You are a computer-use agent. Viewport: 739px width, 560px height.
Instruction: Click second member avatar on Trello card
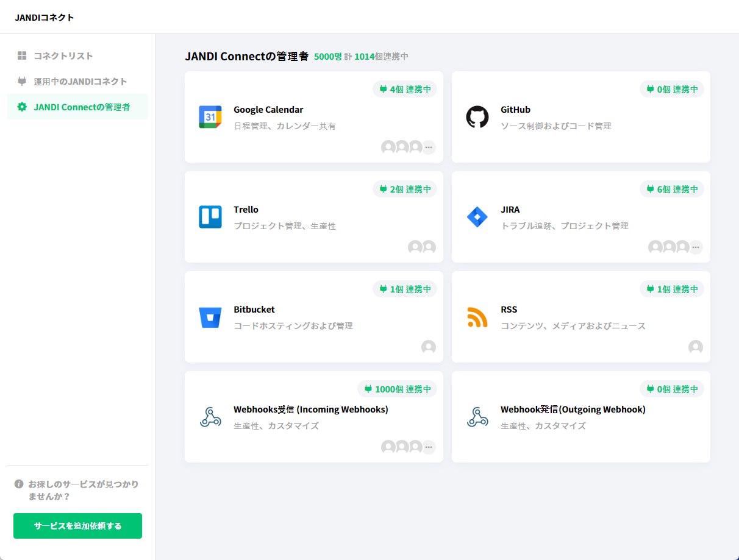coord(429,247)
